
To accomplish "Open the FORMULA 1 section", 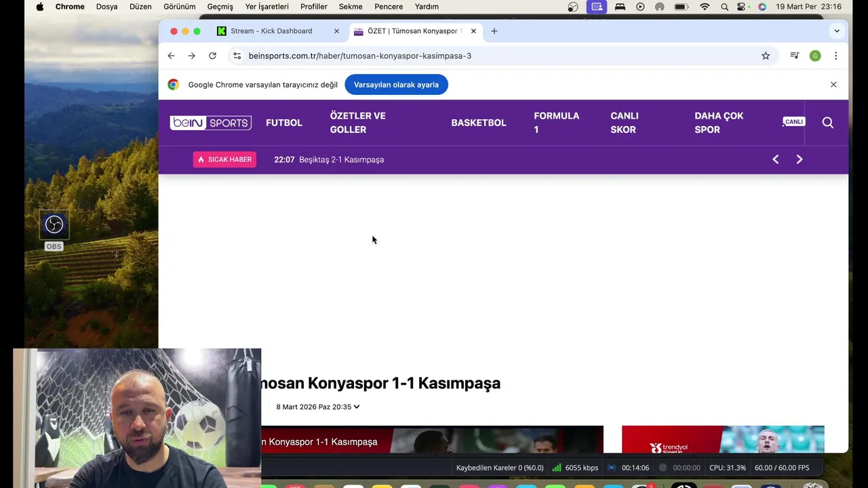I will coord(556,123).
